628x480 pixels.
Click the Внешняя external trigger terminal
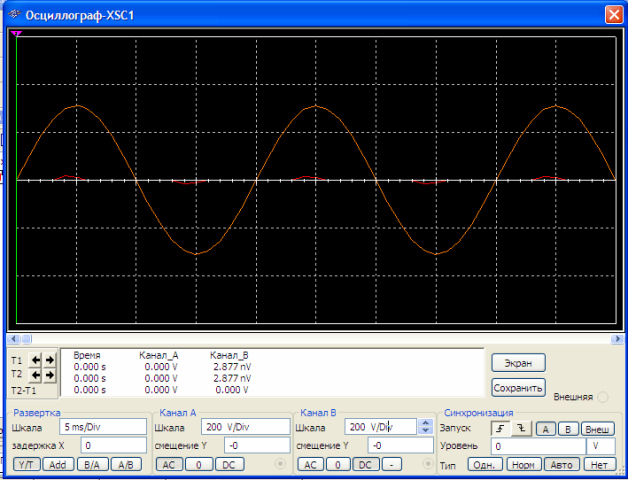click(602, 397)
